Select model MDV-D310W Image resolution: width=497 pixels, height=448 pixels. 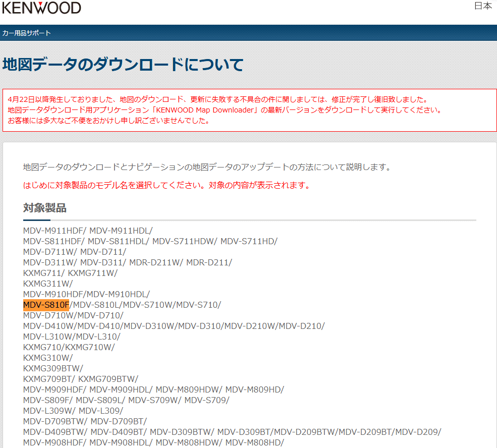click(149, 326)
